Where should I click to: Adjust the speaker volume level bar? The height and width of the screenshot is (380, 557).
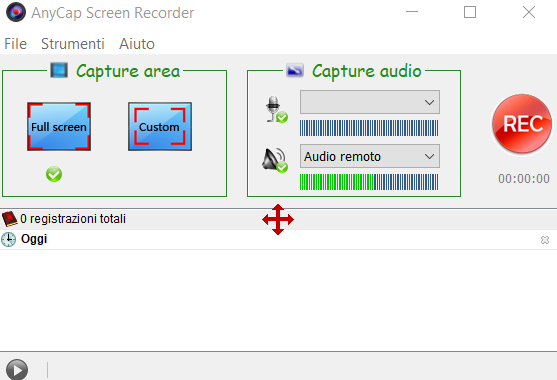tap(369, 182)
